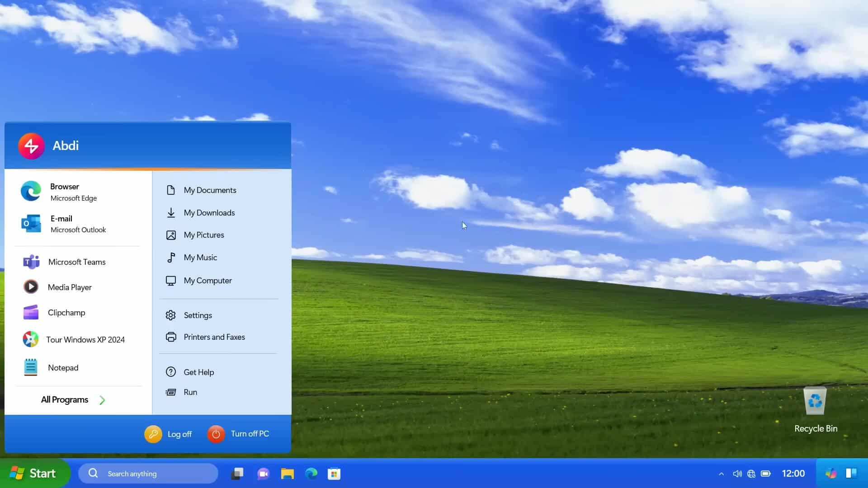This screenshot has height=488, width=868.
Task: Click the volume icon in the system tray
Action: point(737,473)
